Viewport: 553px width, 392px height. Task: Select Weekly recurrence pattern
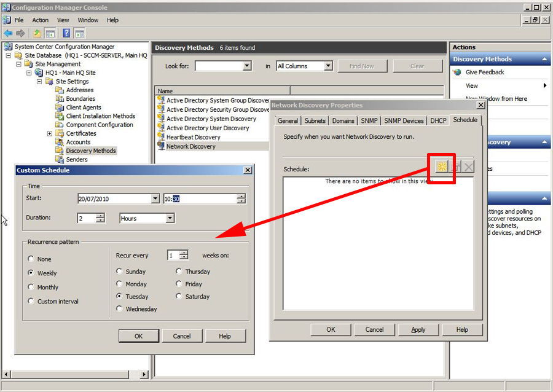(x=31, y=273)
